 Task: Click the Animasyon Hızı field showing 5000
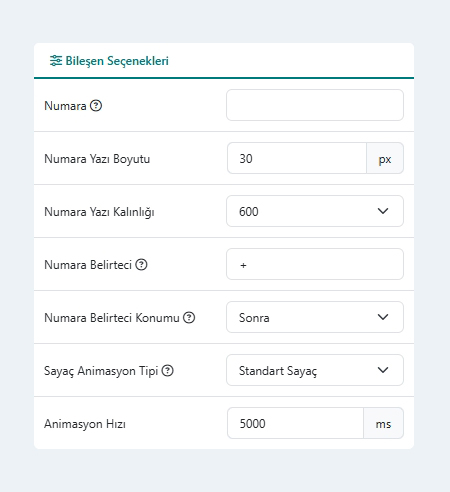(295, 423)
